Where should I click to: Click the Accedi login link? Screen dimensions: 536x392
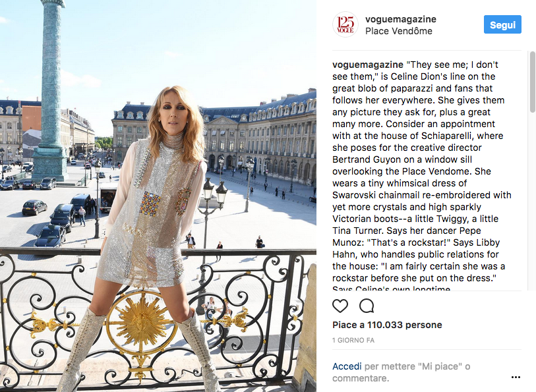[x=347, y=366]
